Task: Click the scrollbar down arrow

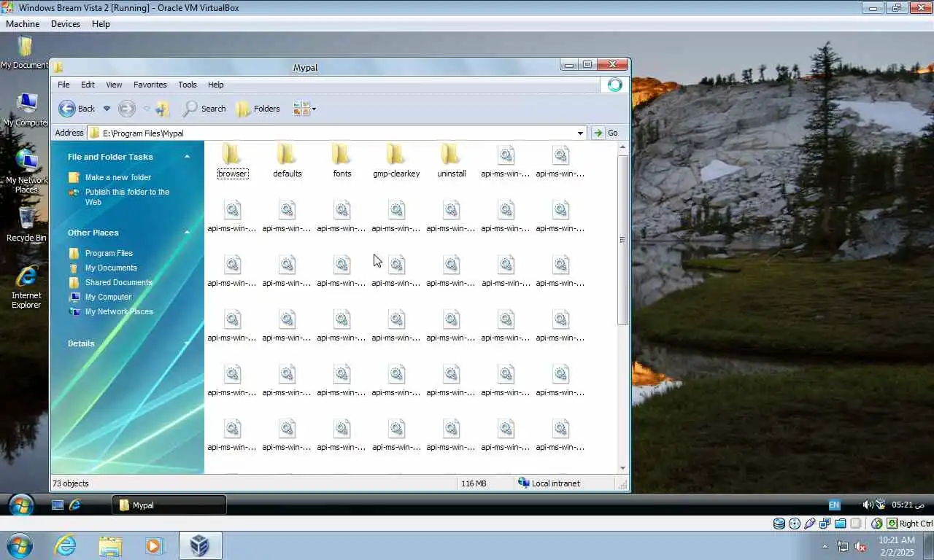Action: tap(622, 468)
